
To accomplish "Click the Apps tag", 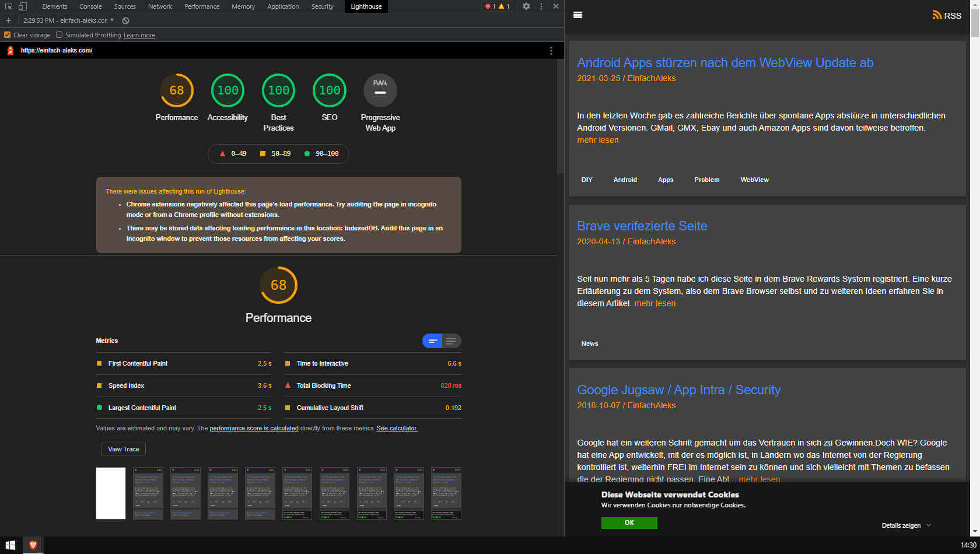I will click(666, 180).
